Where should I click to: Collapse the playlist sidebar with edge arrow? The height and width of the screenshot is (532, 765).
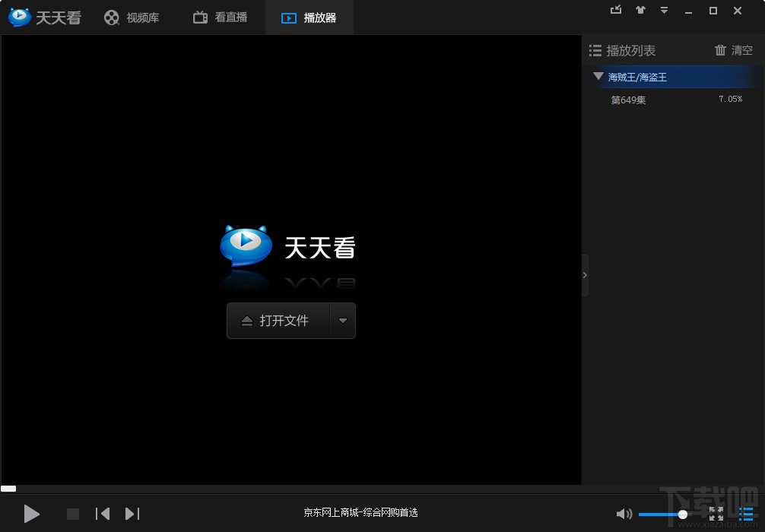pos(585,275)
